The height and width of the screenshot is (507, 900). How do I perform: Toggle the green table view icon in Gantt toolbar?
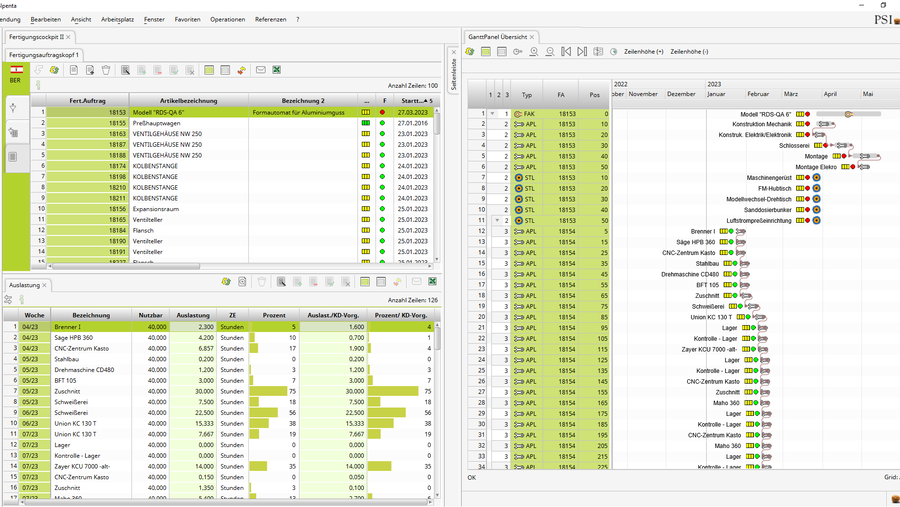tap(486, 51)
